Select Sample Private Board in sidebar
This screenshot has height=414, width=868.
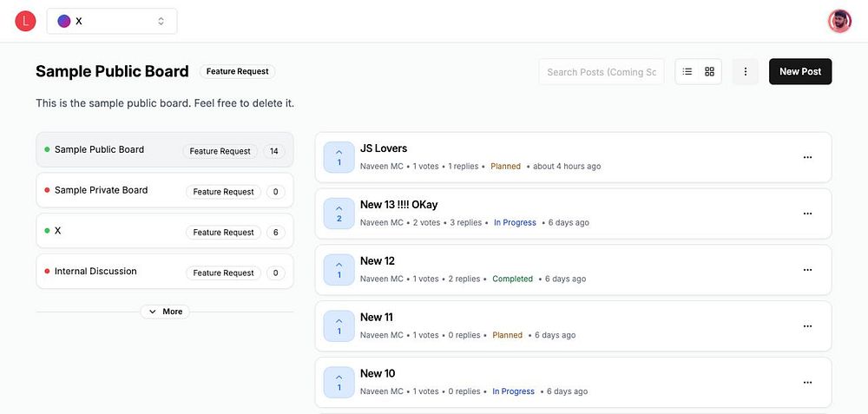point(165,190)
